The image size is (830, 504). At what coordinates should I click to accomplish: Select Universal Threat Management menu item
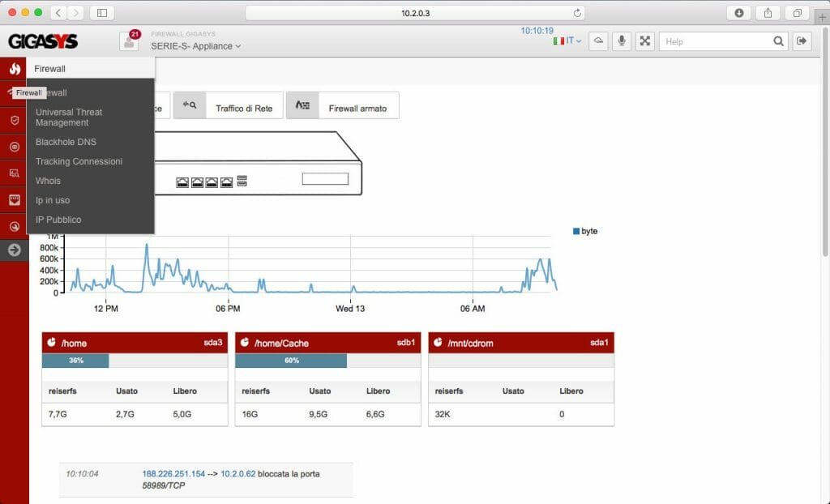(x=69, y=117)
